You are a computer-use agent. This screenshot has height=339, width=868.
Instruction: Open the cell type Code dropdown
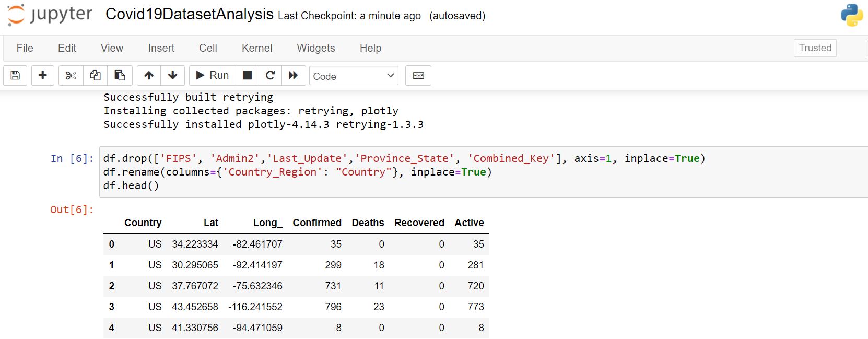point(354,76)
